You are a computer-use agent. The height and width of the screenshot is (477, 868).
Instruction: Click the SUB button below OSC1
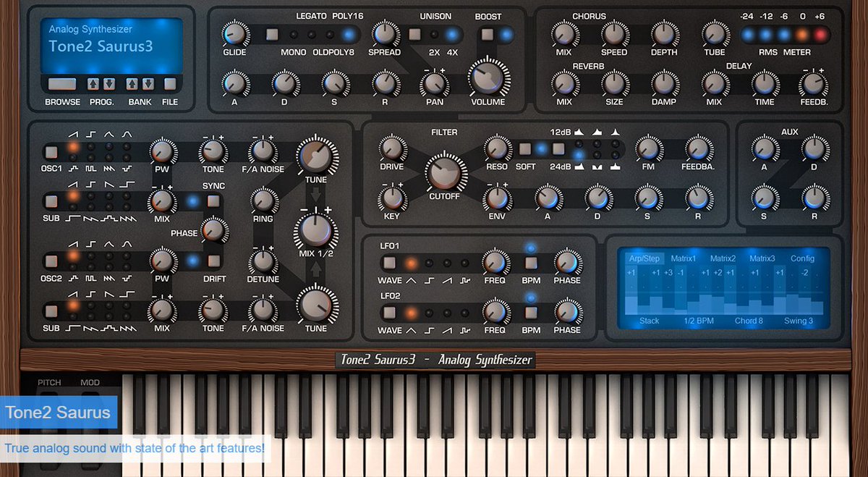coord(50,201)
